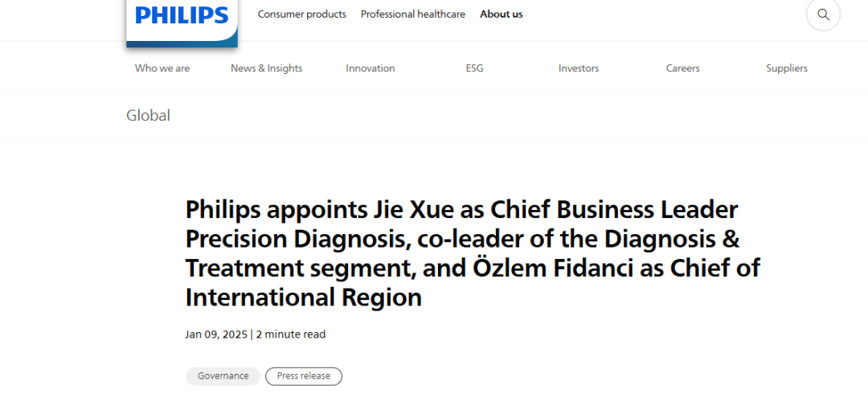
Task: Open the Innovation section
Action: (x=371, y=68)
